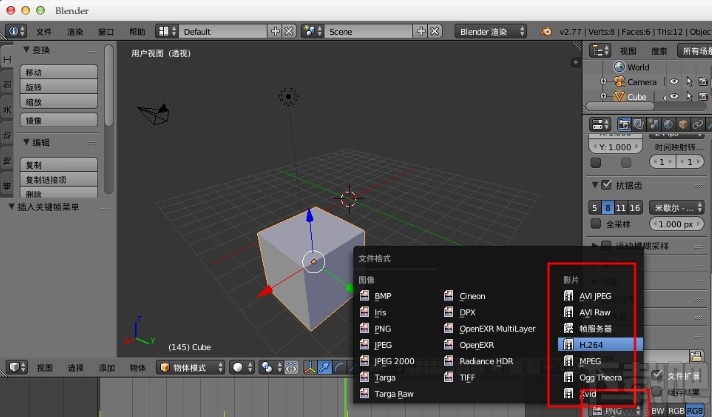
Task: Collapse the 变换 panel triangle
Action: pyautogui.click(x=26, y=50)
